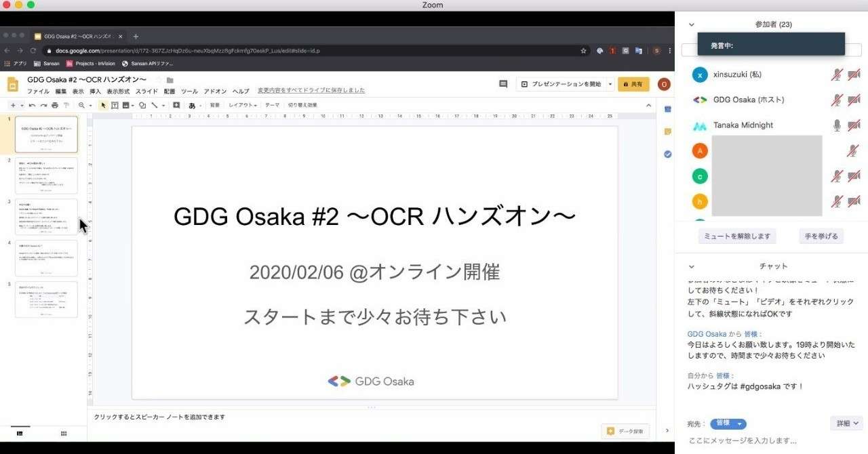Click the zoom magnifier icon
Image resolution: width=868 pixels, height=454 pixels.
point(81,105)
